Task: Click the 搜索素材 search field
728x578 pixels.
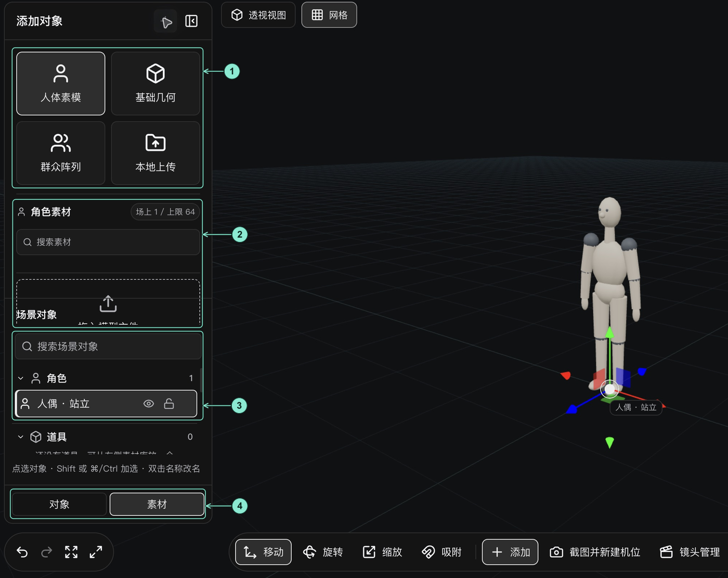Action: [x=108, y=242]
